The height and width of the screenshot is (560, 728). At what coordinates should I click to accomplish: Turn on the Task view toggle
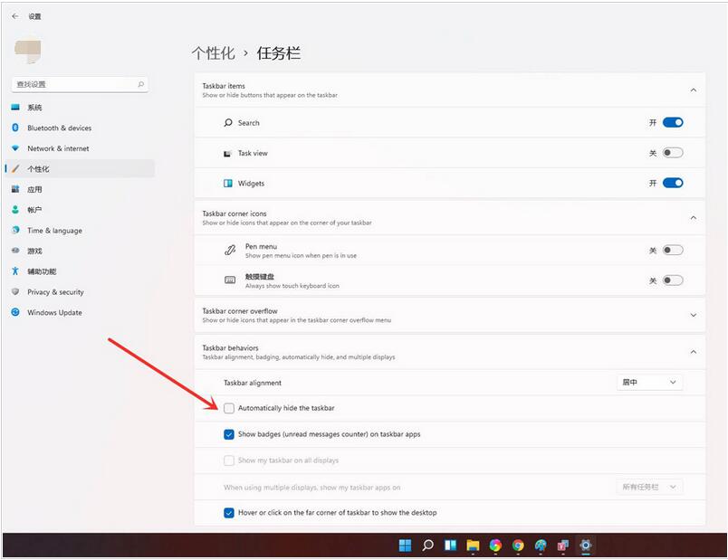(672, 153)
